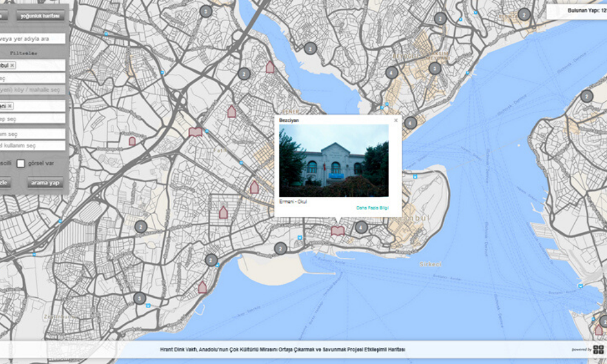This screenshot has height=364, width=607.
Task: Click the red book-shaped marker below the popup
Action: (338, 231)
